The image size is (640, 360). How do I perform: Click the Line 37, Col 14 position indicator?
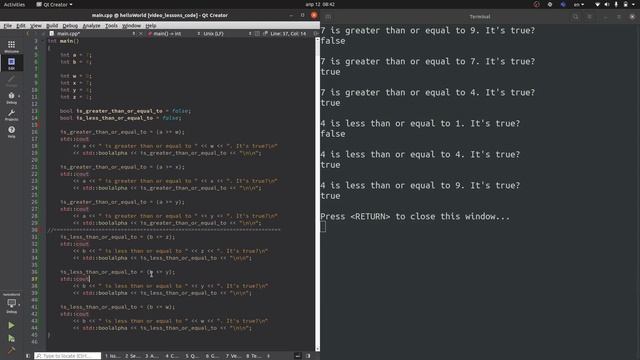tap(288, 33)
